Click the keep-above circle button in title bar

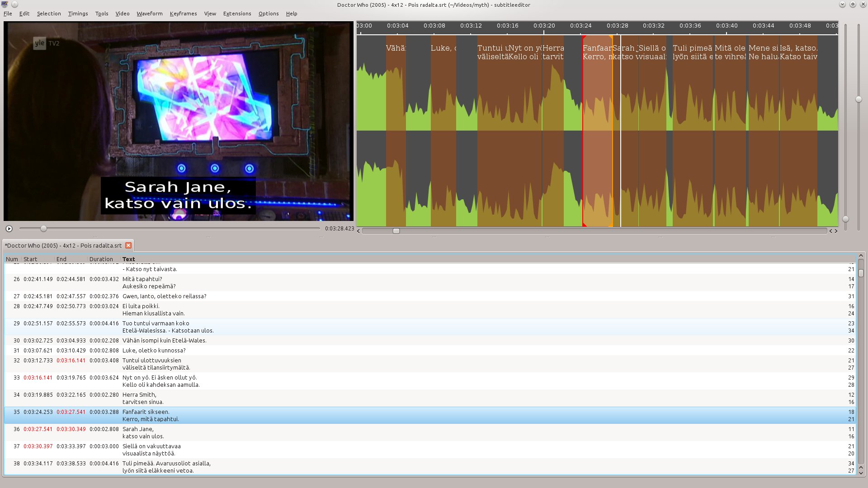[14, 5]
